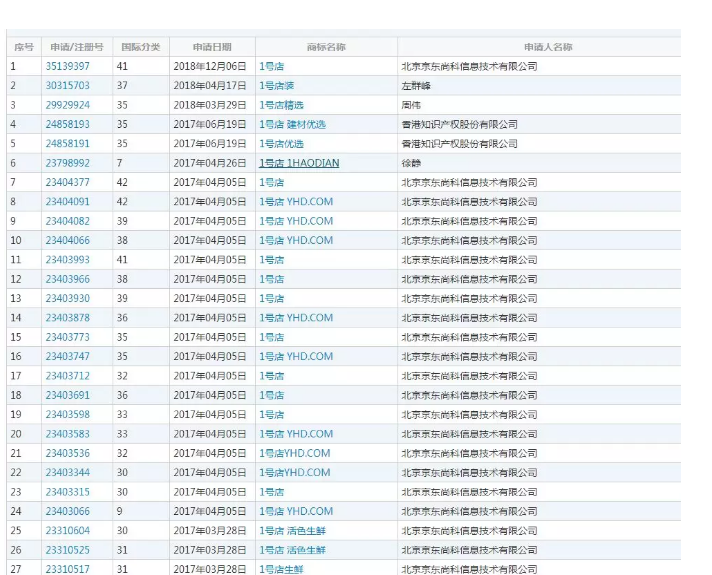This screenshot has width=712, height=575.
Task: Open registration number 23403930 link
Action: tap(67, 298)
